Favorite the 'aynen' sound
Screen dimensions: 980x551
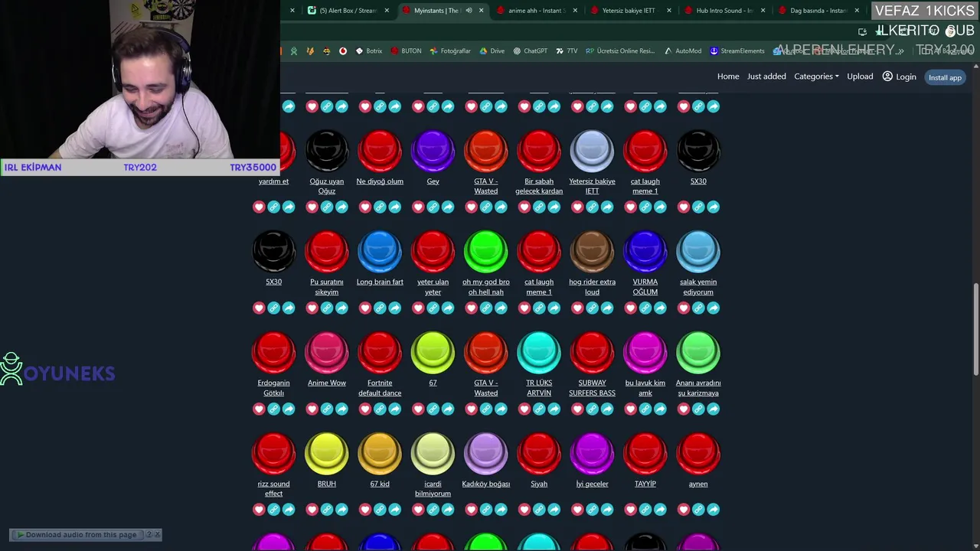coord(684,510)
